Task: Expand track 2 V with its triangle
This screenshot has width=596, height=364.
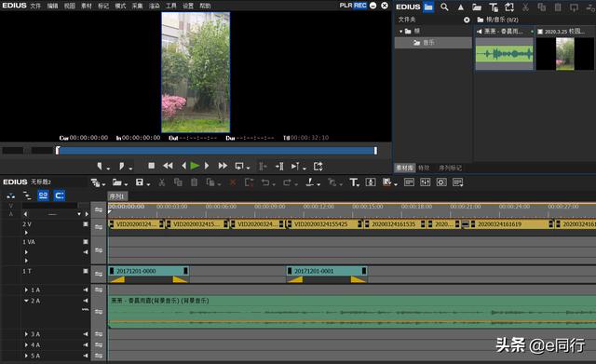Action: pos(26,232)
